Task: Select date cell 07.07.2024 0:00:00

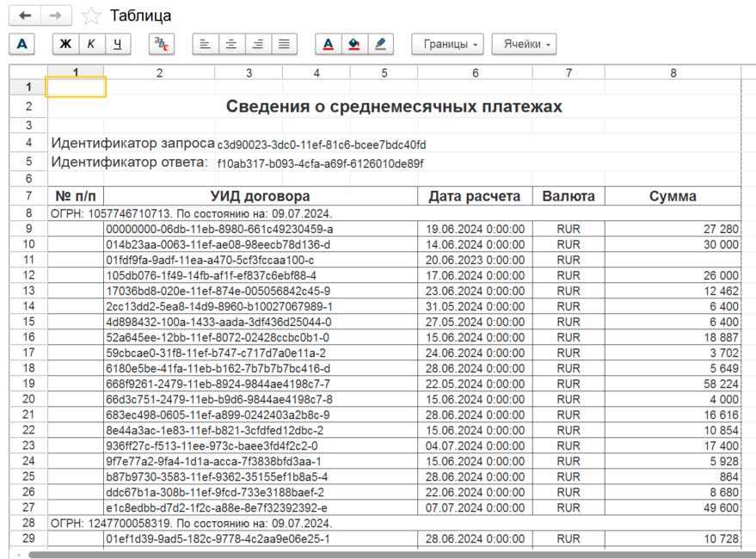Action: (x=475, y=507)
